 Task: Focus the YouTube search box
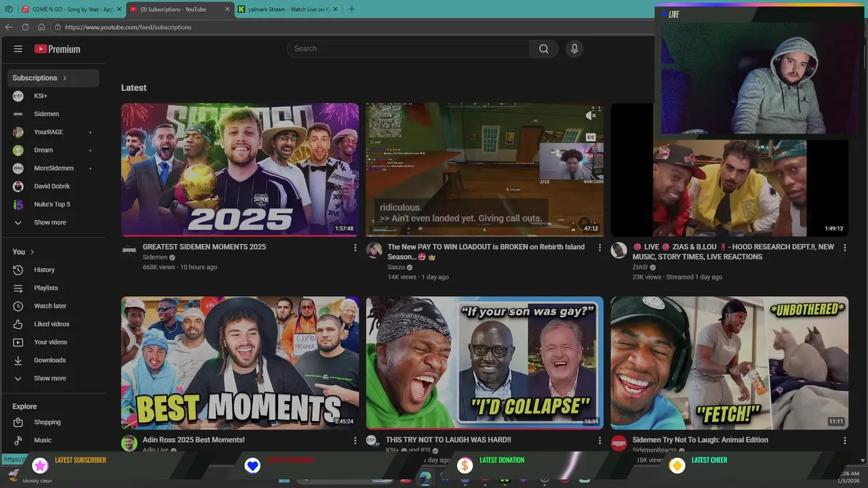[408, 49]
